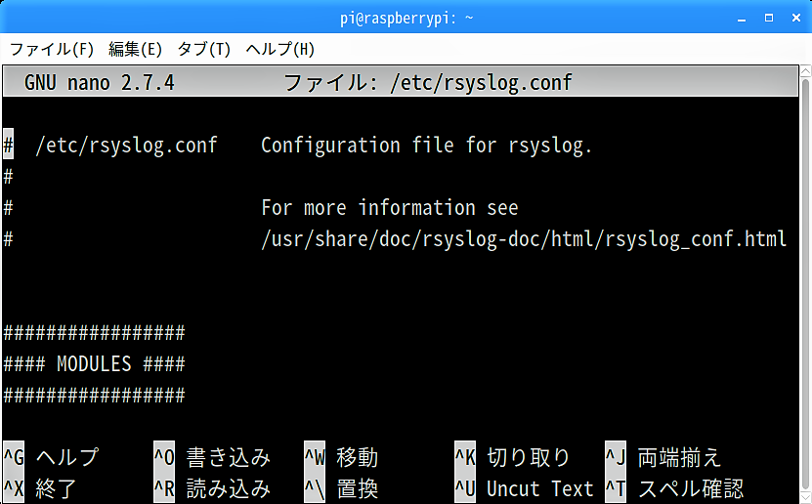Click 'Configuration file for rsyslog.' text
The width and height of the screenshot is (812, 504).
426,146
